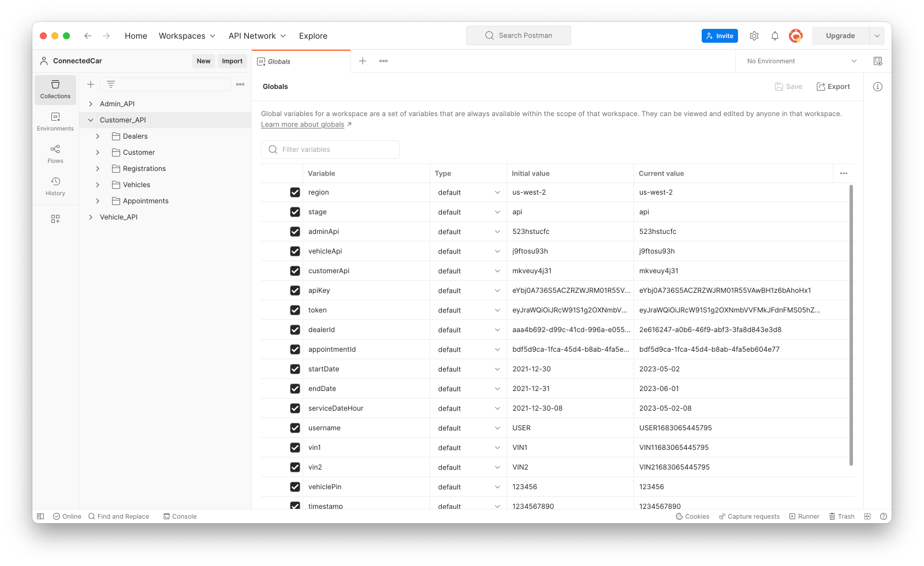Click the Invite button
This screenshot has height=566, width=924.
(720, 36)
